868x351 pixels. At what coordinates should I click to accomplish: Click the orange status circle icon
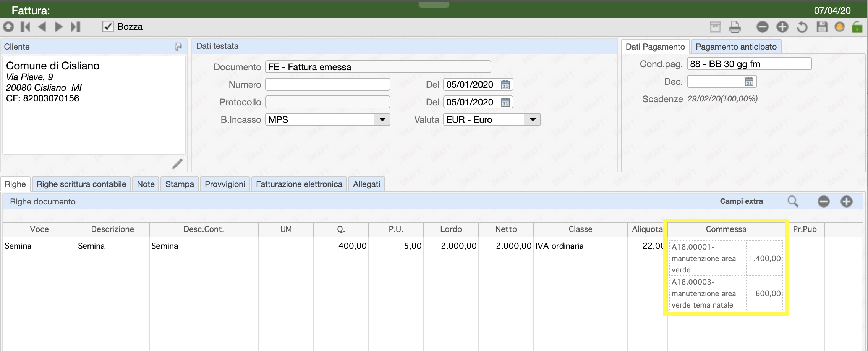839,27
